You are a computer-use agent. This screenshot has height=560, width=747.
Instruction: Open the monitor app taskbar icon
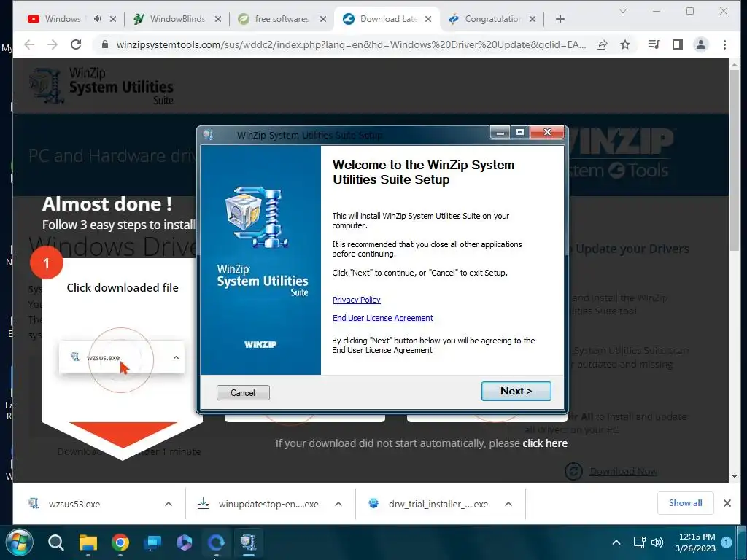153,542
